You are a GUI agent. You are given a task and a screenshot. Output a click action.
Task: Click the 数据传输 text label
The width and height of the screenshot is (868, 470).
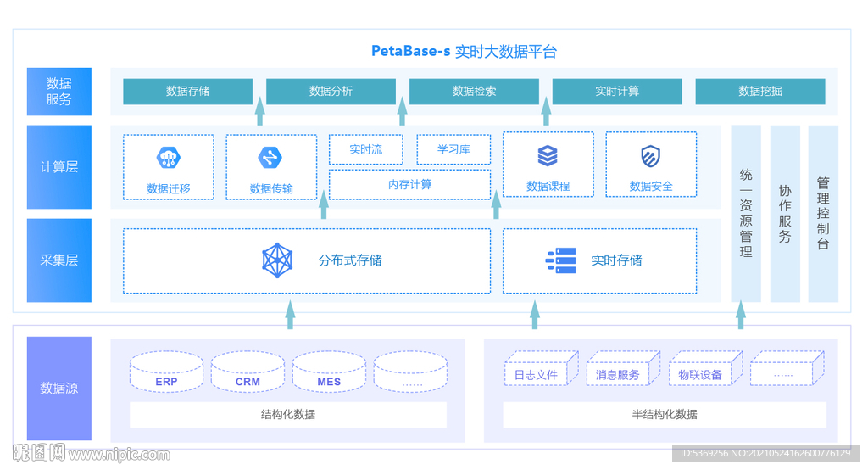(x=271, y=188)
